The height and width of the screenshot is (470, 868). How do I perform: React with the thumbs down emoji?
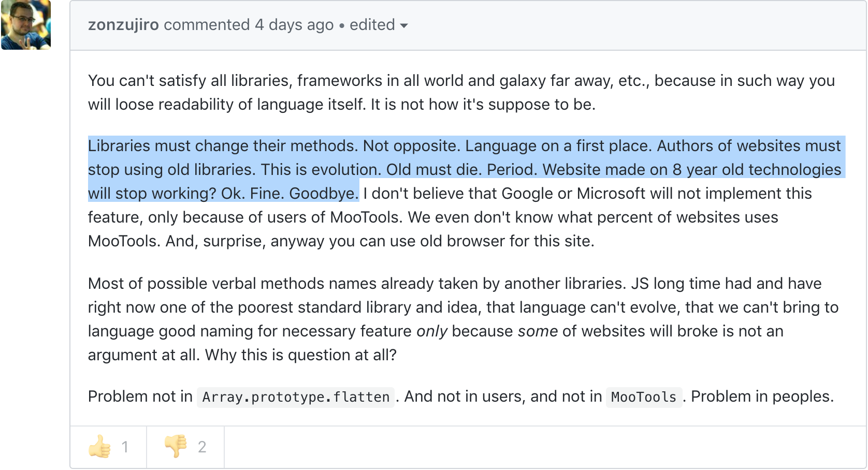185,447
